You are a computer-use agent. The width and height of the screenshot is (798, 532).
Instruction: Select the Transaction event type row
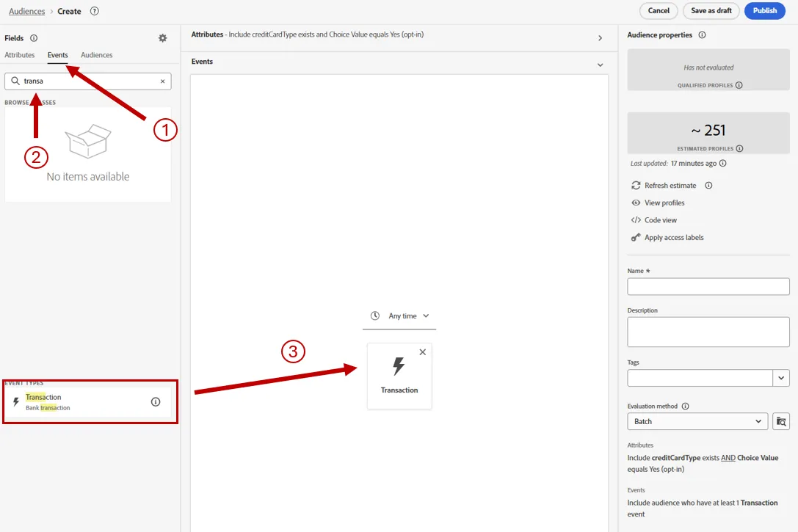88,402
